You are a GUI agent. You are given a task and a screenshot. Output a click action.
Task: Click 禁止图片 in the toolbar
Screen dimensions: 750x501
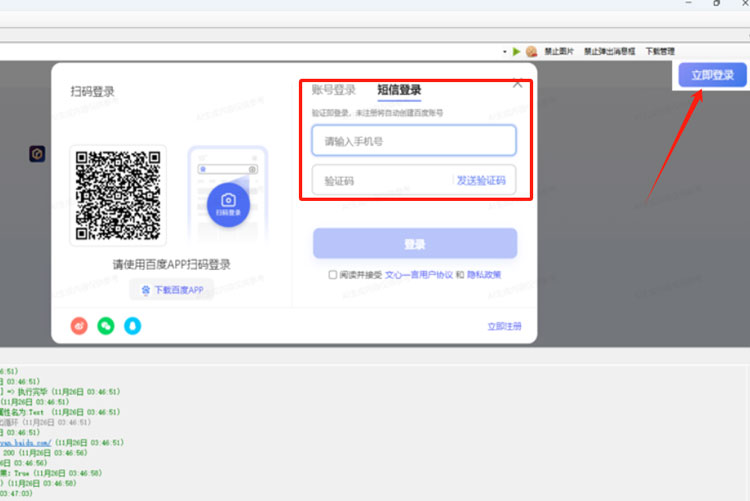coord(559,51)
